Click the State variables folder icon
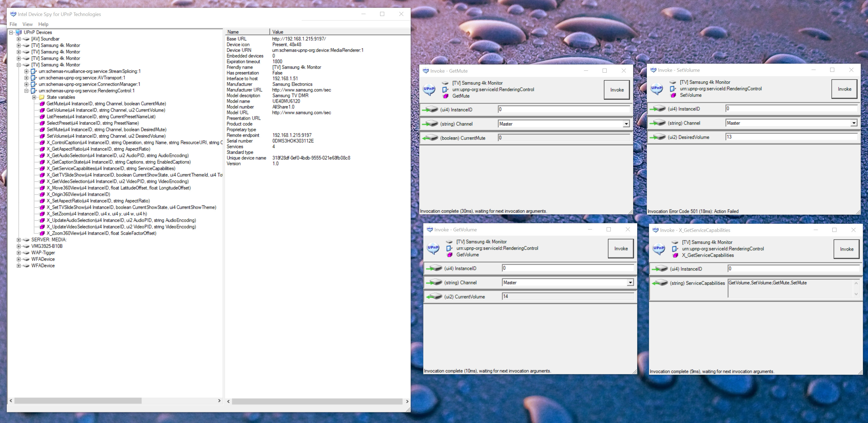The height and width of the screenshot is (423, 868). (x=42, y=97)
